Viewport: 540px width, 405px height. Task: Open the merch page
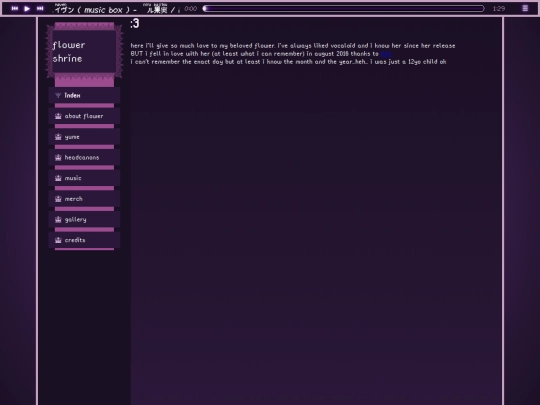coord(84,199)
